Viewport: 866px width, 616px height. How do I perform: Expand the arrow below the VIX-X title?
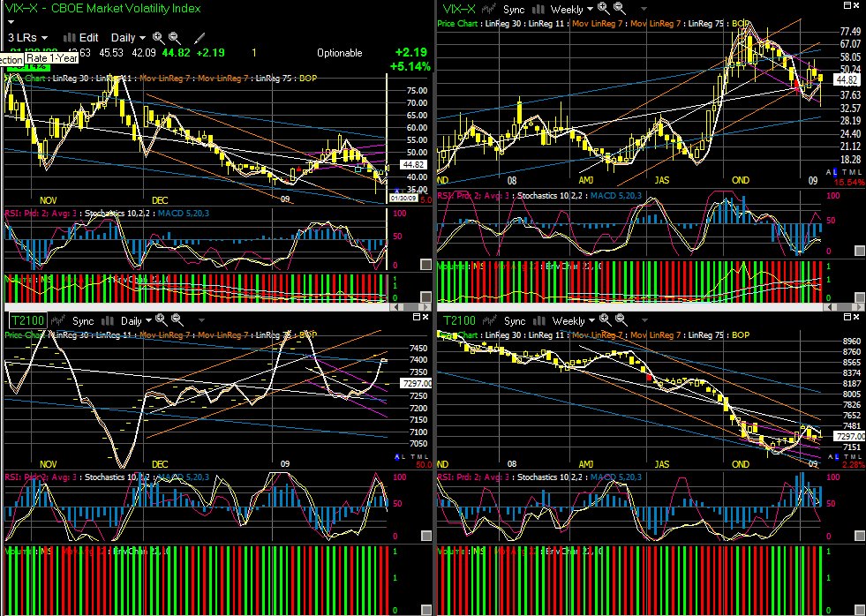(x=11, y=23)
